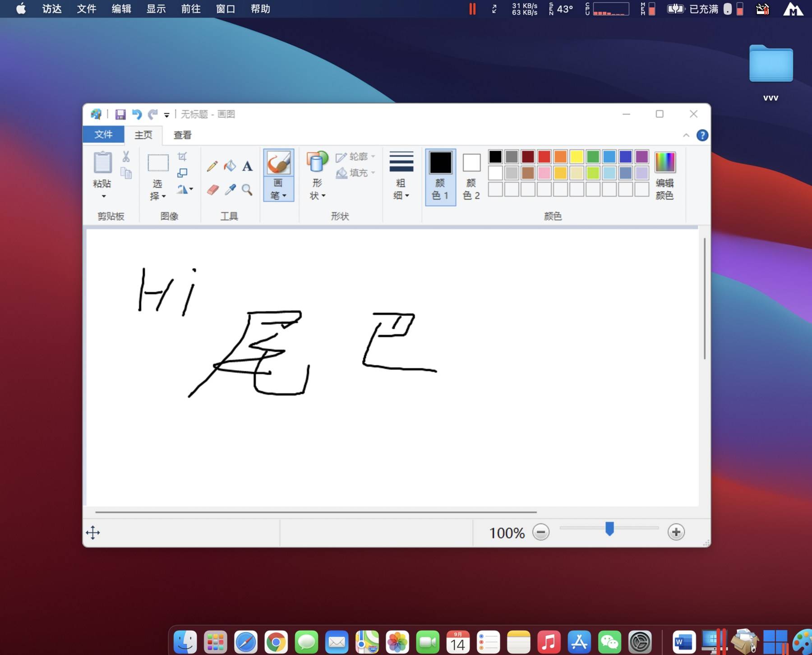Click the Crop tool in the image group
Image resolution: width=812 pixels, height=655 pixels.
coord(182,157)
